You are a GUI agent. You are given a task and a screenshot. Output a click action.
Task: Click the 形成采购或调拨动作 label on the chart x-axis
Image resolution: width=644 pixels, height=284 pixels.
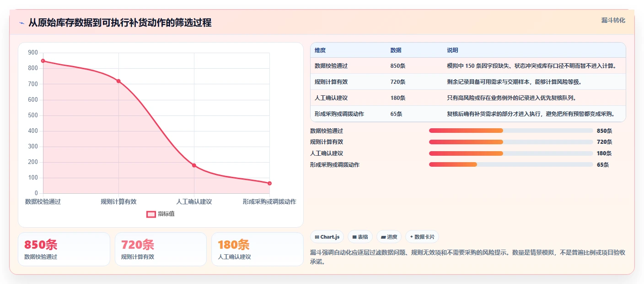(x=269, y=202)
